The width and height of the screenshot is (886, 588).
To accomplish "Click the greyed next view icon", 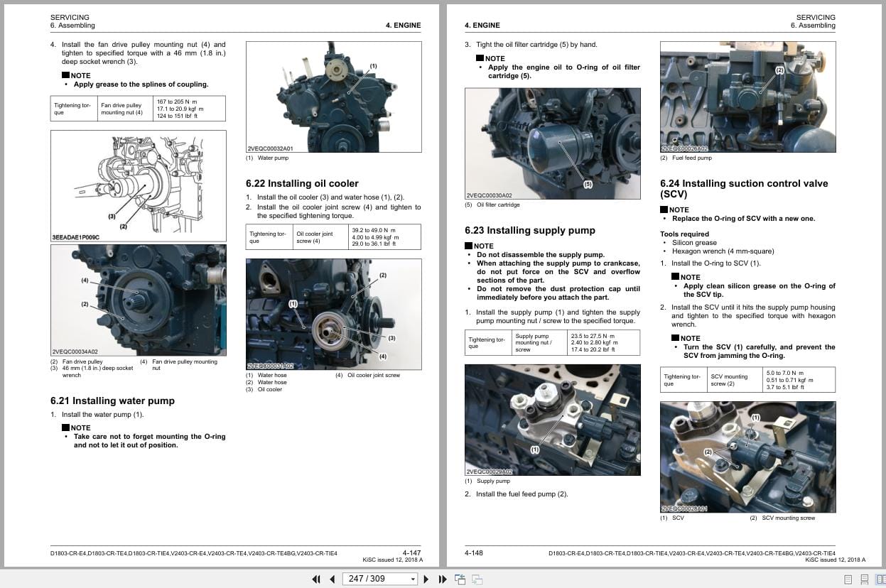I will click(x=476, y=579).
